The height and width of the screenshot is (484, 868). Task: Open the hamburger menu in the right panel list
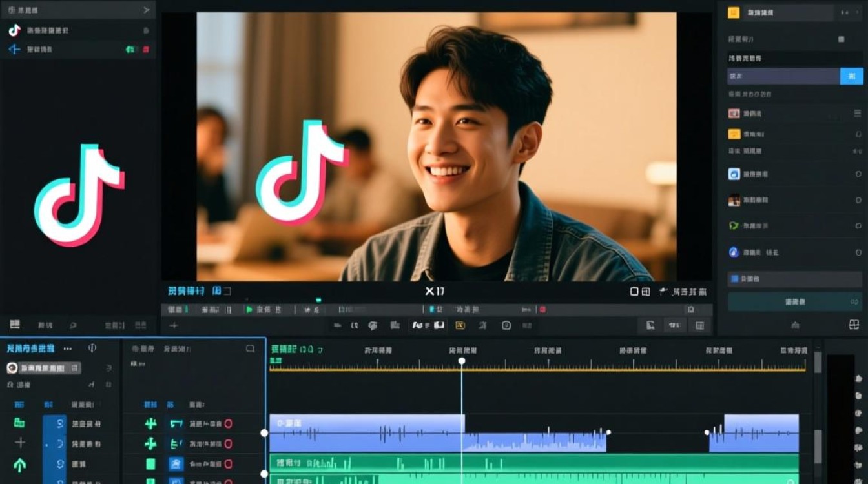pyautogui.click(x=858, y=114)
